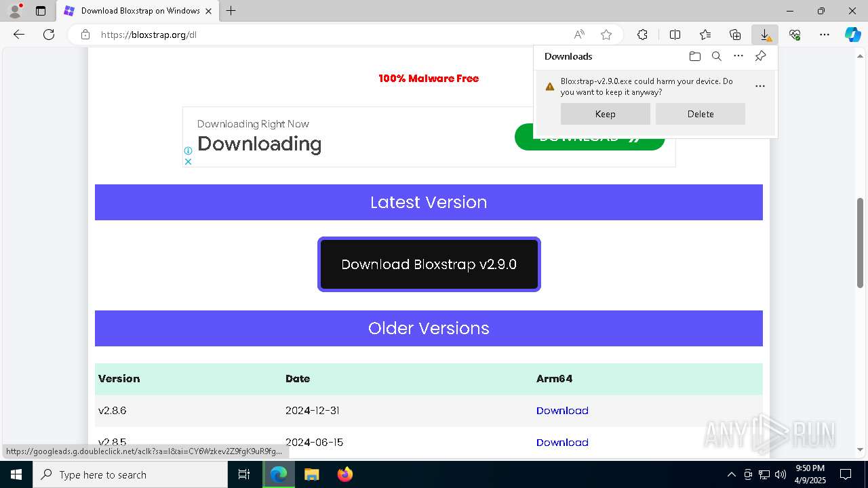Click the v2.8.6 version cell
The image size is (868, 488).
(x=113, y=411)
